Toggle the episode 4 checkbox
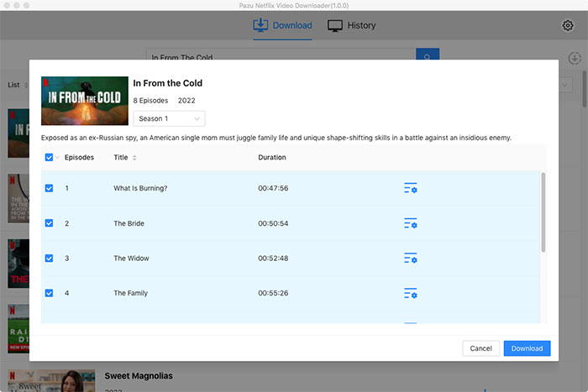 (x=49, y=293)
